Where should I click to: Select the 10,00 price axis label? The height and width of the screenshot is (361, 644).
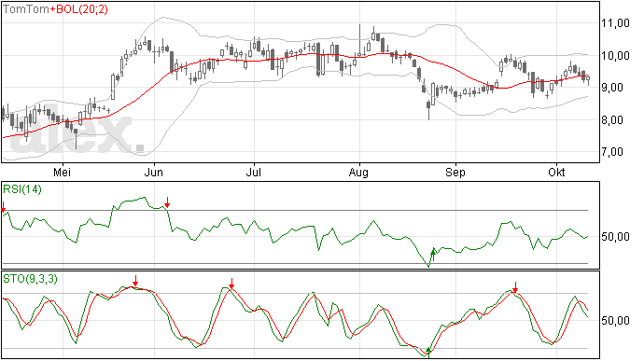(615, 55)
